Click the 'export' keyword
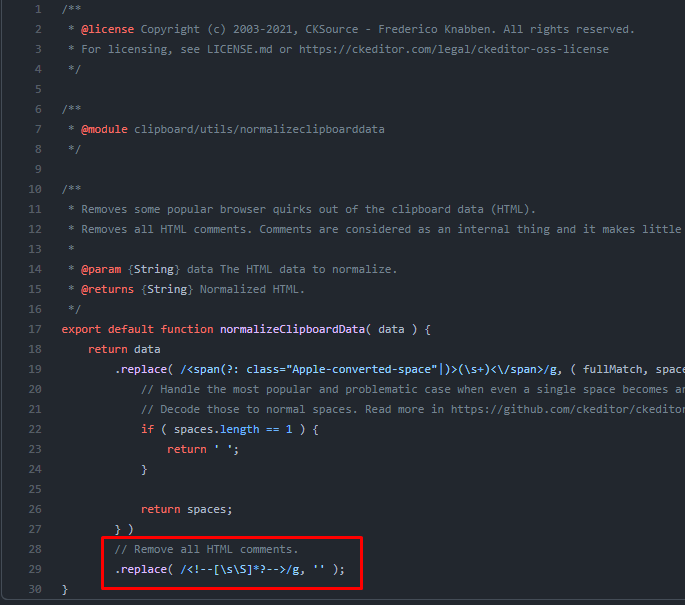 point(81,329)
